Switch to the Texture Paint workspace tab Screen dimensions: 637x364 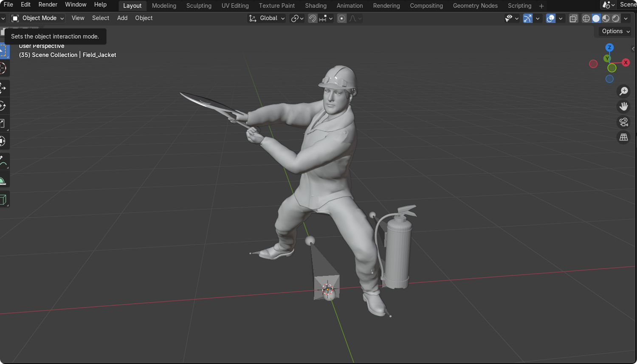[276, 6]
